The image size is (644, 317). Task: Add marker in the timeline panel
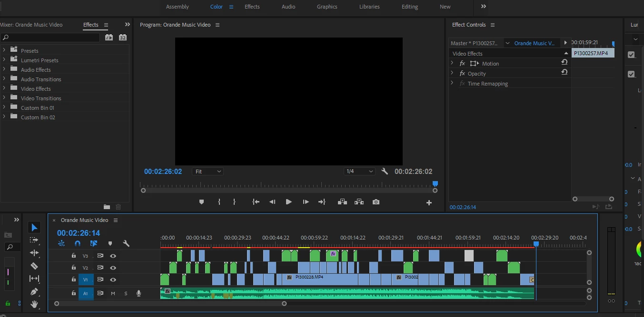point(110,243)
